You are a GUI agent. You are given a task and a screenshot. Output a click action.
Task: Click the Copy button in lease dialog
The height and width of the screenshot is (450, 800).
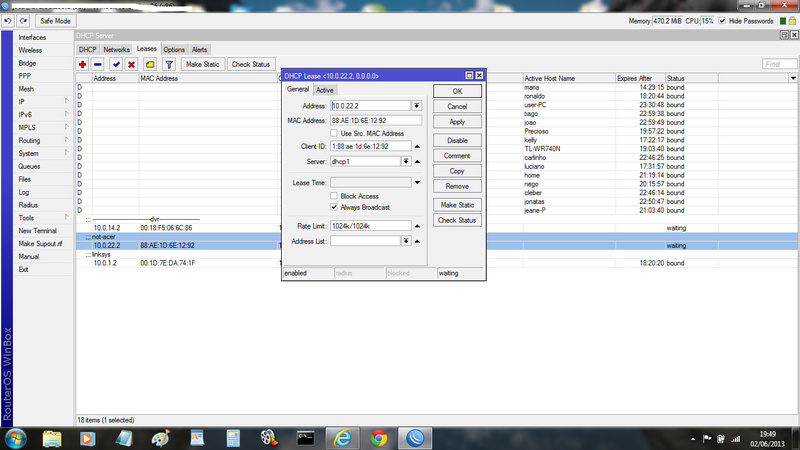[x=457, y=171]
